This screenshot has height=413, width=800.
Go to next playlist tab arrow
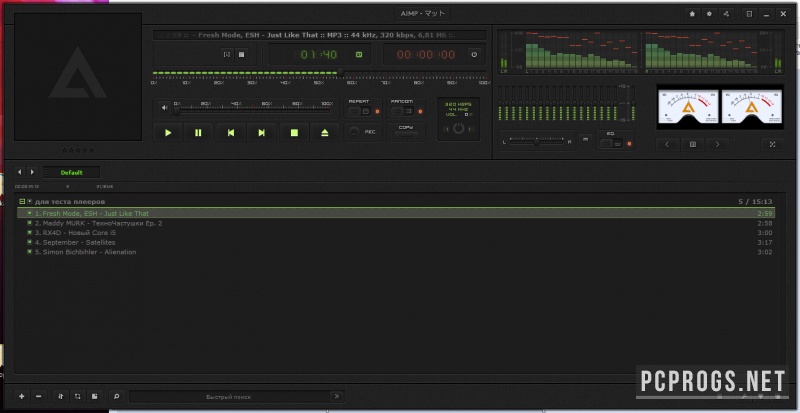click(32, 172)
